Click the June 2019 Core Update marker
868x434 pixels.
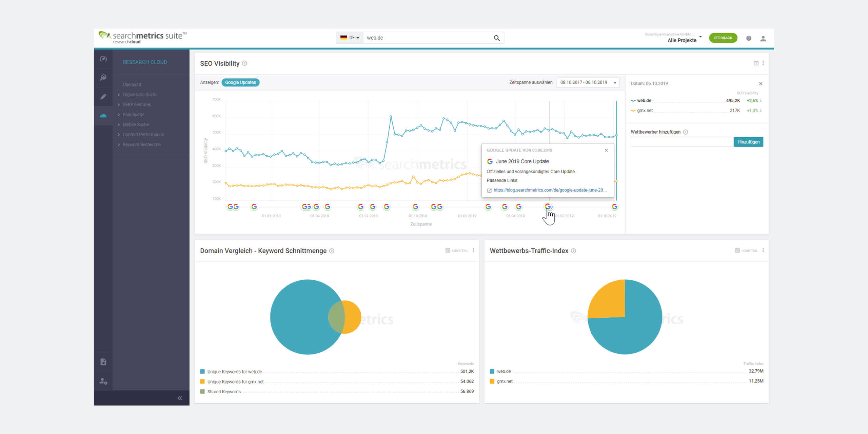548,206
